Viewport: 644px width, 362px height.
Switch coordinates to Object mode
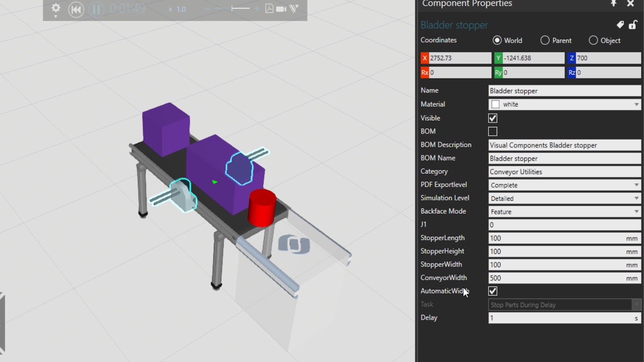593,40
